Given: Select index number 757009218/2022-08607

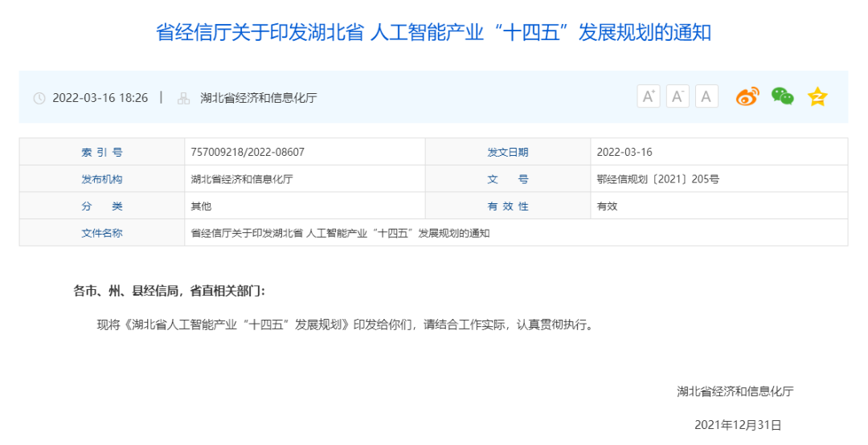Looking at the screenshot, I should 248,152.
